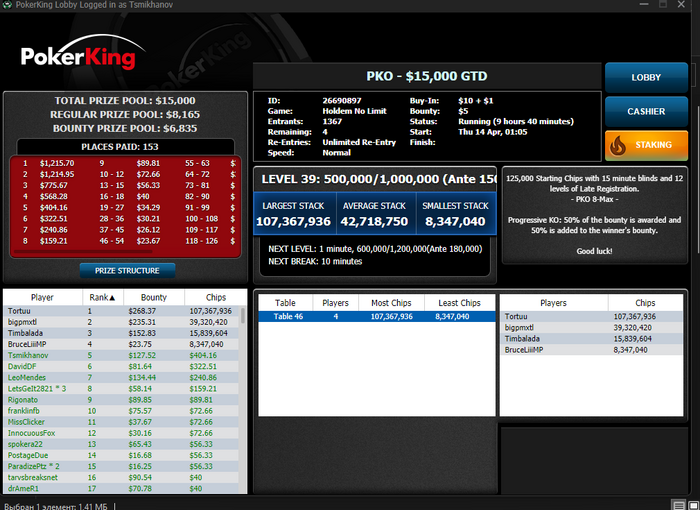Select LeoMendes row at rank 7
This screenshot has height=510, width=700.
122,378
